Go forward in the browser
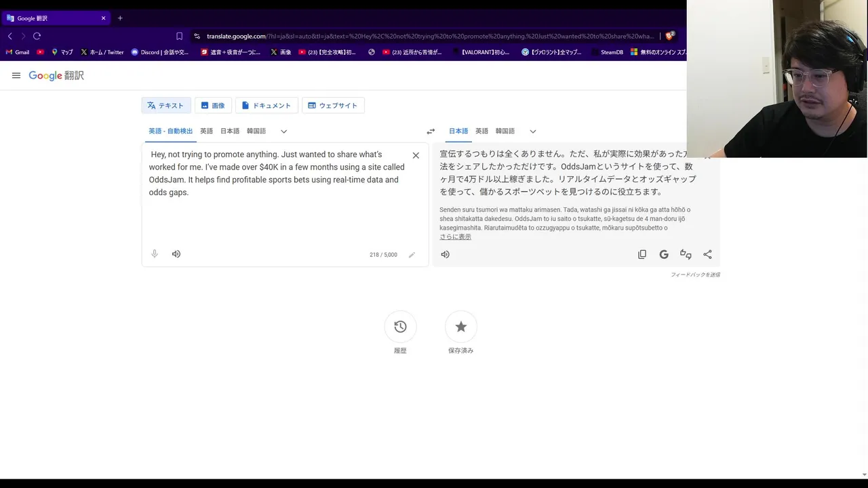 (23, 36)
